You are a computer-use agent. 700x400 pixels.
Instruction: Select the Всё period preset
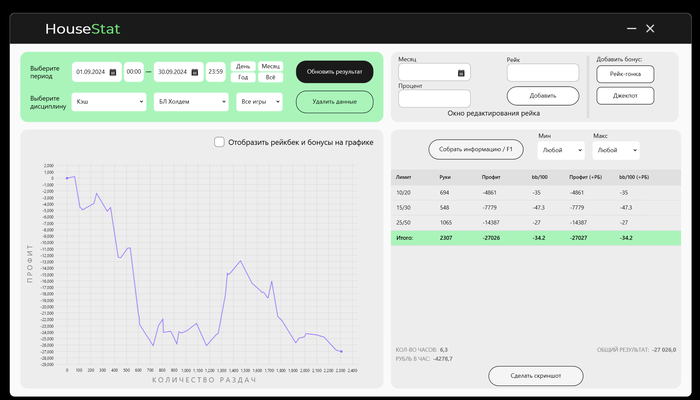tap(270, 77)
